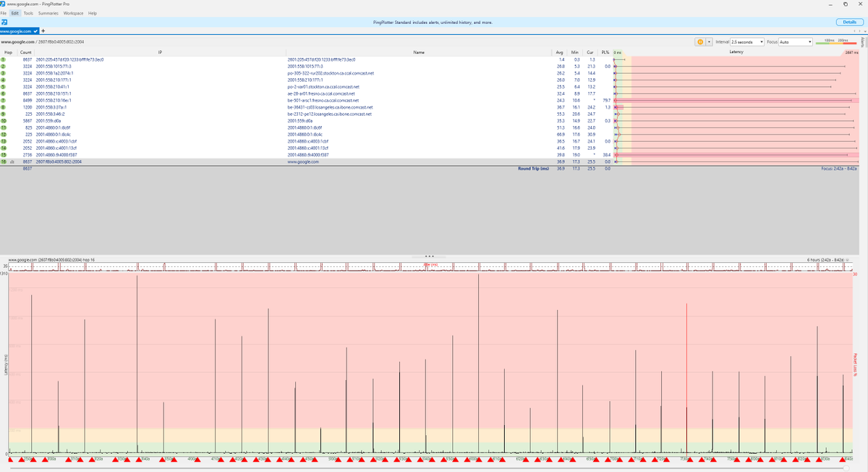
Task: Click the 2601:205:457d:f20:1233:bfff:fe73:3ec0 IP cell
Action: pyautogui.click(x=70, y=59)
